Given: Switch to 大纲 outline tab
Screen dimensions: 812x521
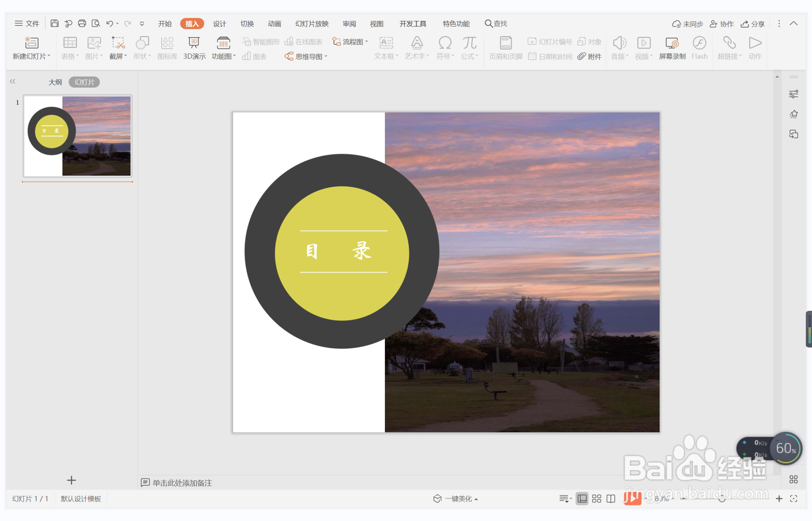Looking at the screenshot, I should point(55,82).
